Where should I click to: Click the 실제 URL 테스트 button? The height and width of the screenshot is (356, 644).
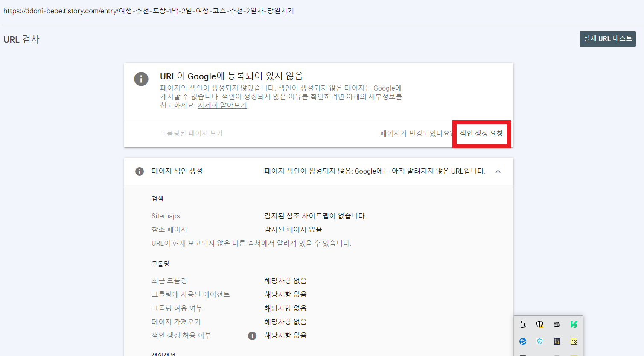[x=608, y=39]
